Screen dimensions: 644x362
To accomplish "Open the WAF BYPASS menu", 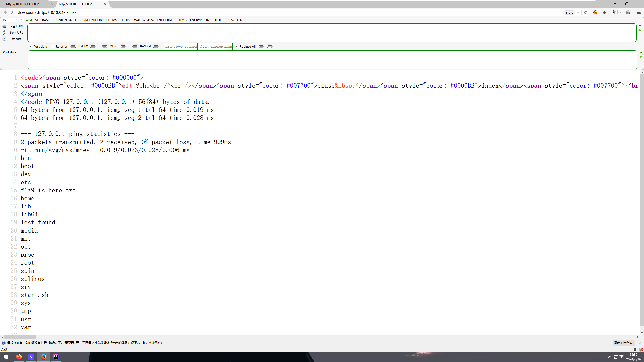I will 144,20.
